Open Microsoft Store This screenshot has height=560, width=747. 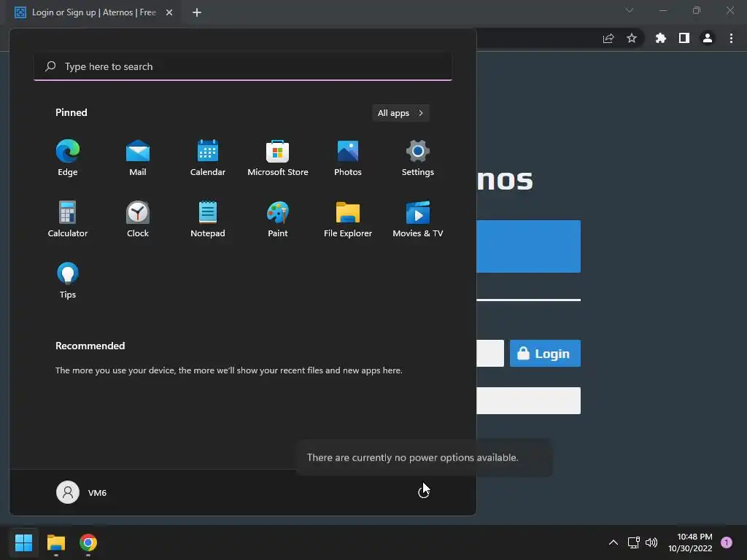[x=278, y=158]
